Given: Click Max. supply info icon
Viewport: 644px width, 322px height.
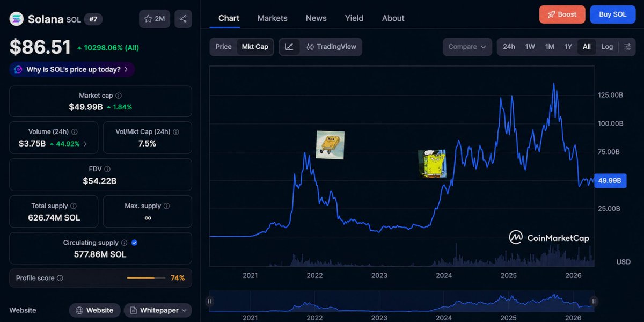Looking at the screenshot, I should pyautogui.click(x=166, y=206).
